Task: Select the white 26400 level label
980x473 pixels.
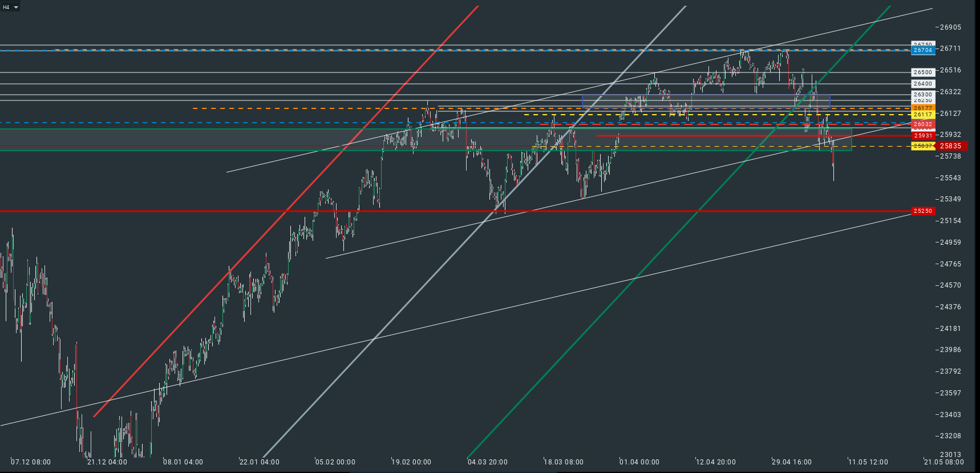Action: 923,84
